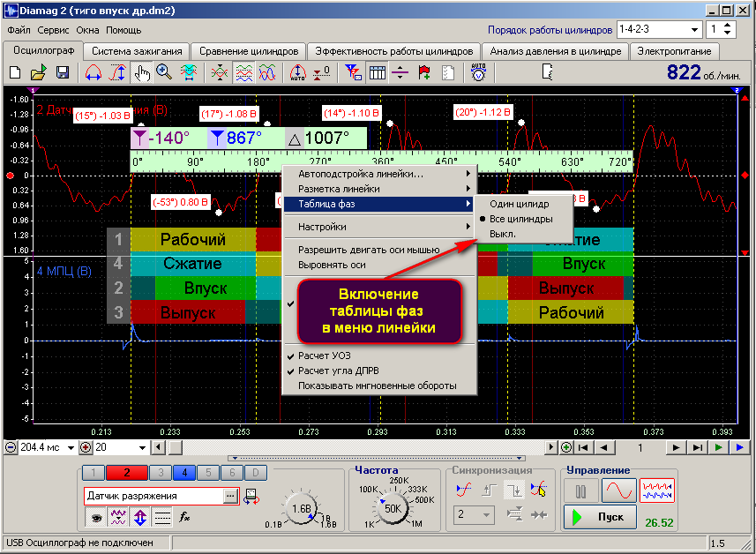This screenshot has width=756, height=554.
Task: Open the 204.4 мс time scale dropdown
Action: [71, 447]
